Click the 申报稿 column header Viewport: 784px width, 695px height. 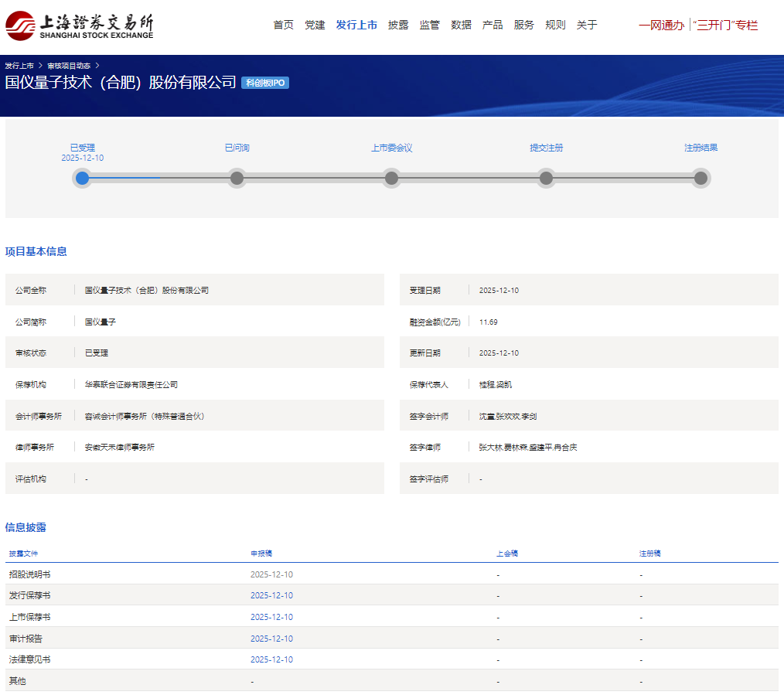(261, 554)
